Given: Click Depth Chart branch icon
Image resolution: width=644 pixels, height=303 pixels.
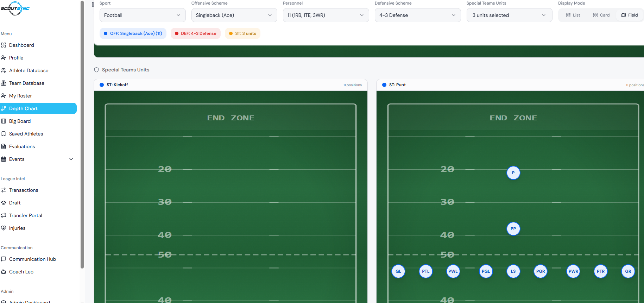Looking at the screenshot, I should coord(4,108).
